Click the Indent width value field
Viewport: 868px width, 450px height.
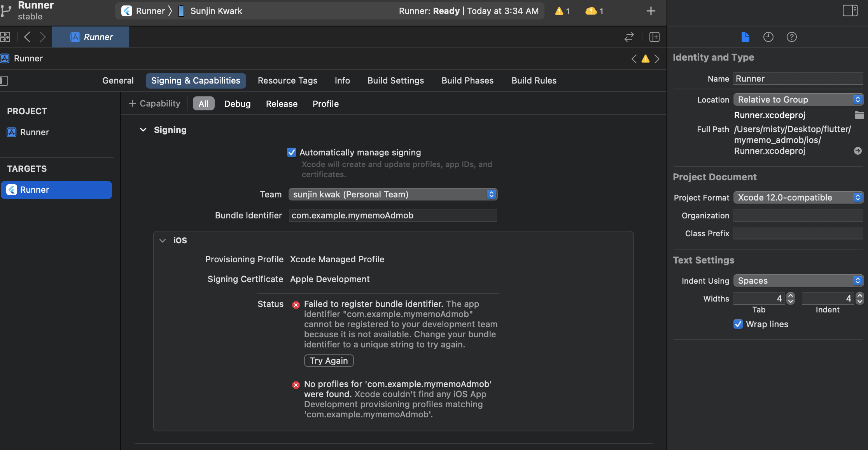tap(828, 298)
